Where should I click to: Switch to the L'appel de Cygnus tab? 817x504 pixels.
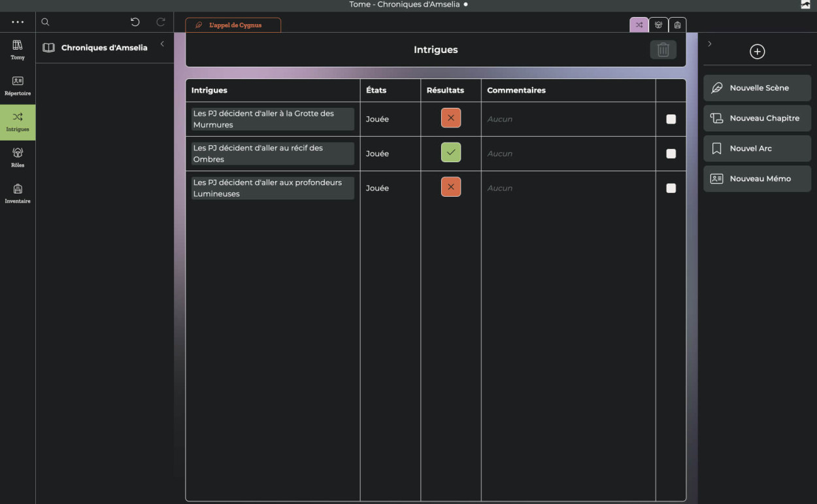pos(233,25)
